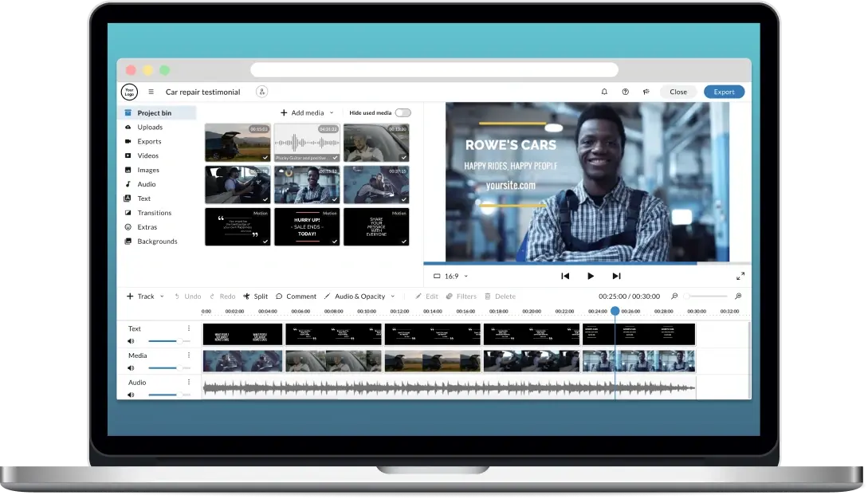868x499 pixels.
Task: Select the Plucky Guitar audio thumbnail in the bin
Action: [306, 141]
